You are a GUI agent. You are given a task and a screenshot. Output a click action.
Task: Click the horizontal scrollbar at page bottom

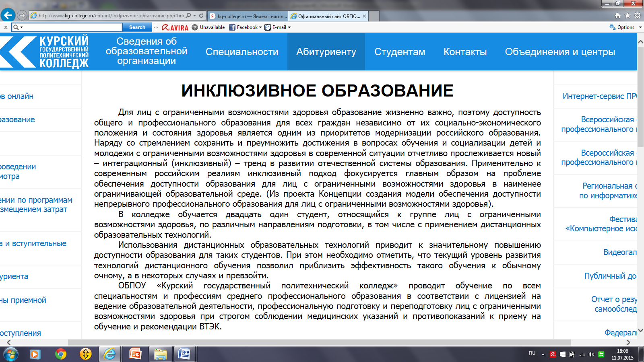point(319,342)
